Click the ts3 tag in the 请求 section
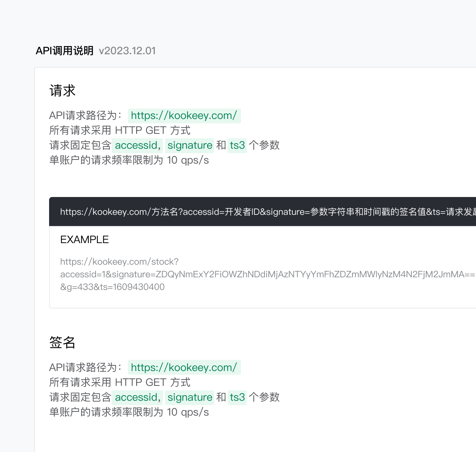476x452 pixels. pyautogui.click(x=237, y=145)
